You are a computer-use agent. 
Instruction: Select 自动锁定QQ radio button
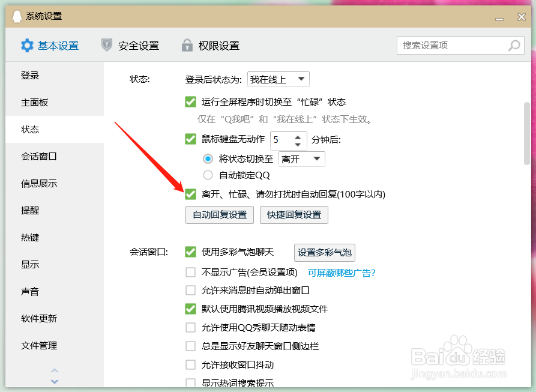(x=208, y=175)
